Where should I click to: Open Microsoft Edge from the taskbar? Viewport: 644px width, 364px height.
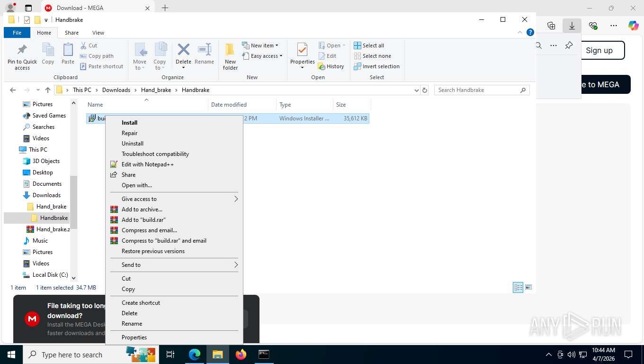(195, 355)
